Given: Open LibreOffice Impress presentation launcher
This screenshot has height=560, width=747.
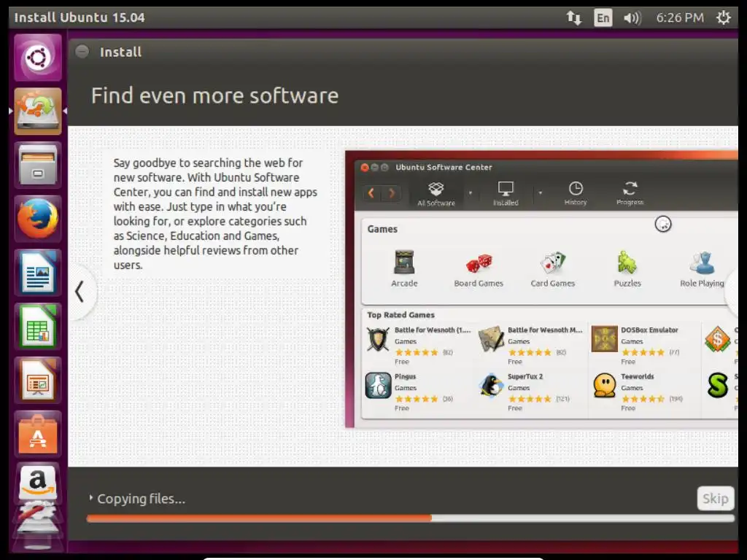Looking at the screenshot, I should (38, 380).
